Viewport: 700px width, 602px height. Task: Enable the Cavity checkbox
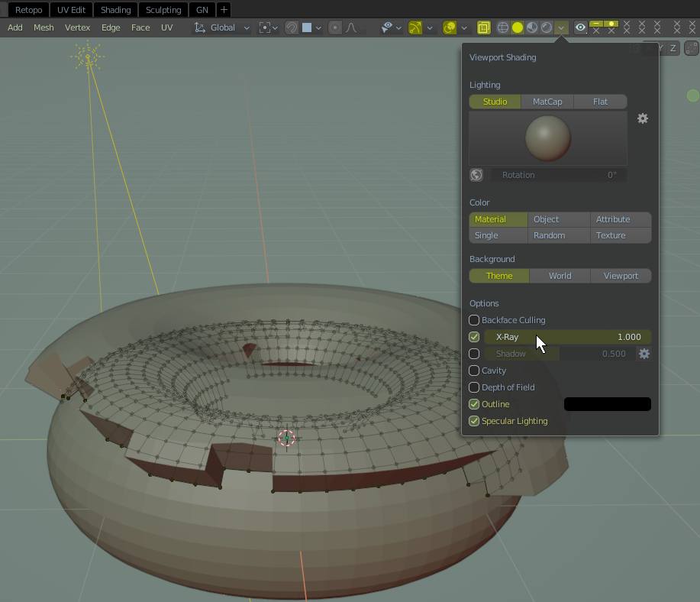click(x=474, y=371)
